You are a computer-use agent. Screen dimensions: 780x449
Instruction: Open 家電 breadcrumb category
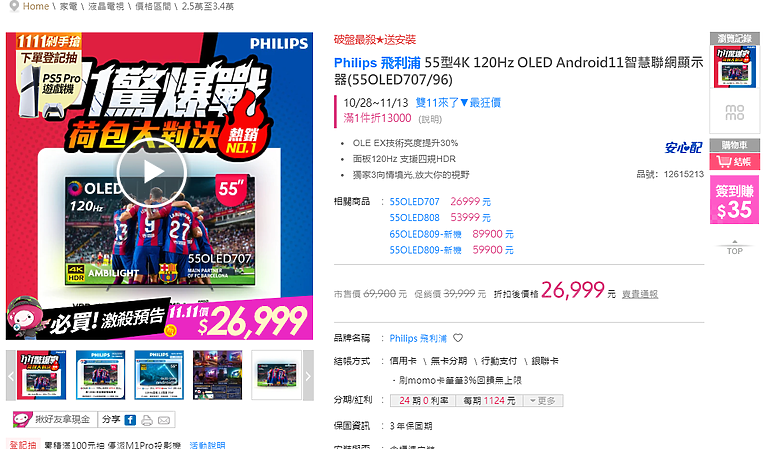tap(68, 6)
